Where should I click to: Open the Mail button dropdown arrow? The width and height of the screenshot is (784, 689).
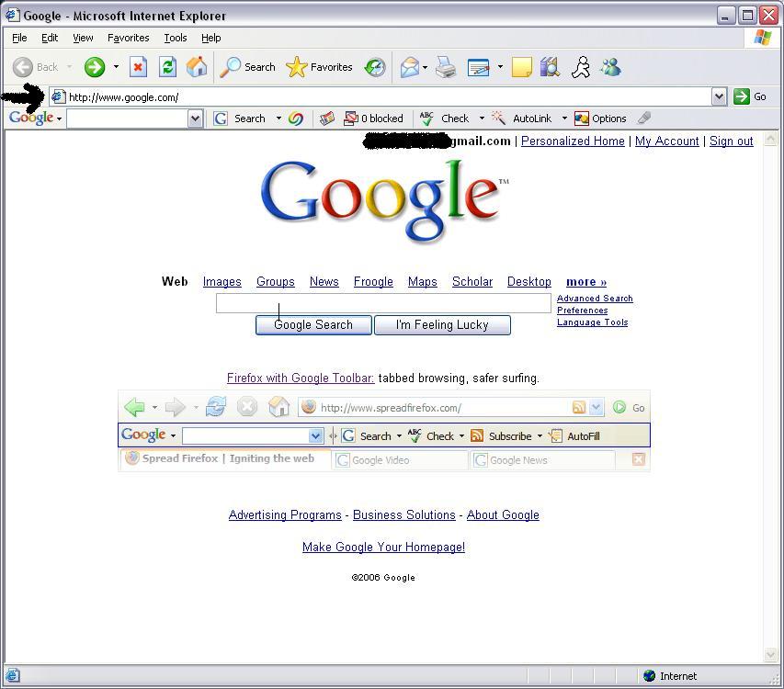pos(425,67)
